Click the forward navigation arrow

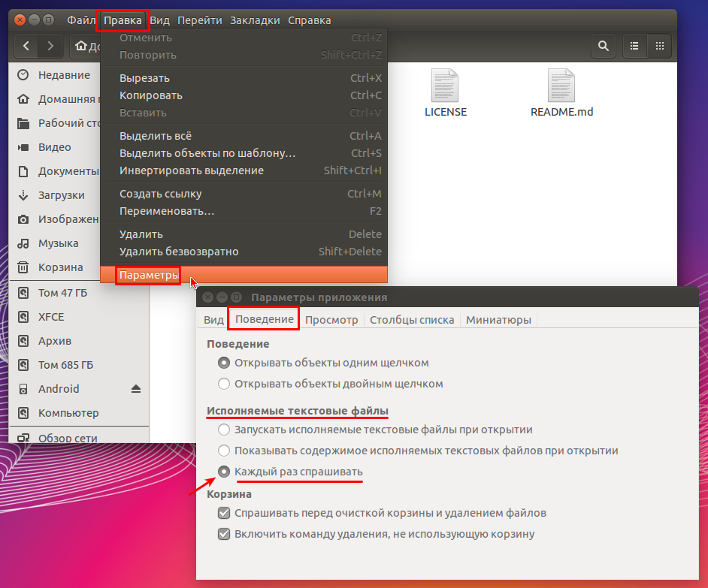point(50,46)
